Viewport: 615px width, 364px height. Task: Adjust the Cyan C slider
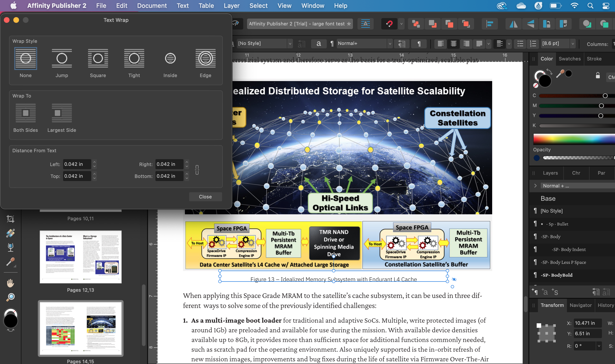click(576, 96)
